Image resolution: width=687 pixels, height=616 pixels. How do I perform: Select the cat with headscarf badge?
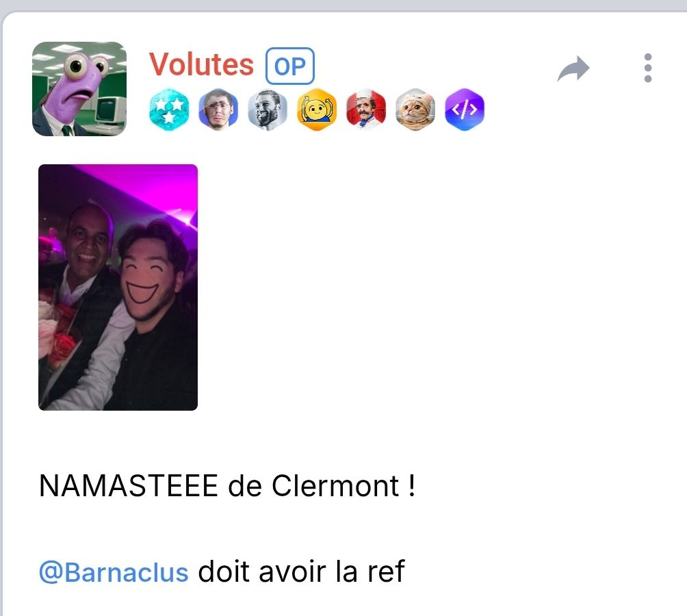(x=415, y=110)
